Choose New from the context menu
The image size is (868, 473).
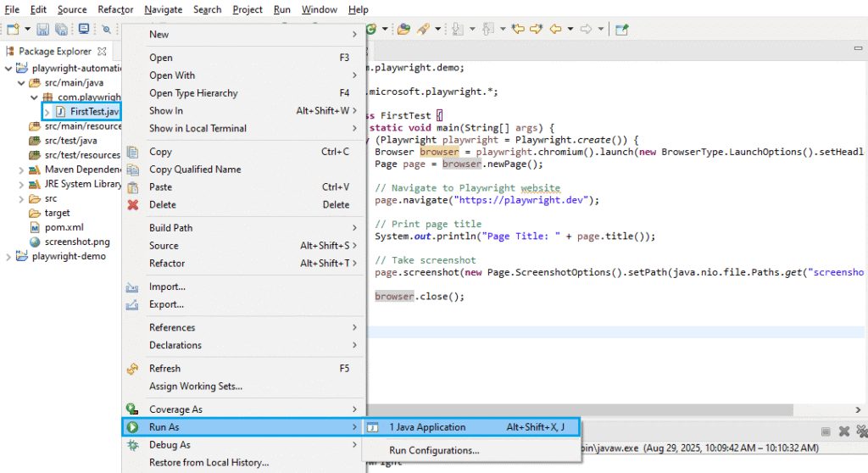coord(243,35)
